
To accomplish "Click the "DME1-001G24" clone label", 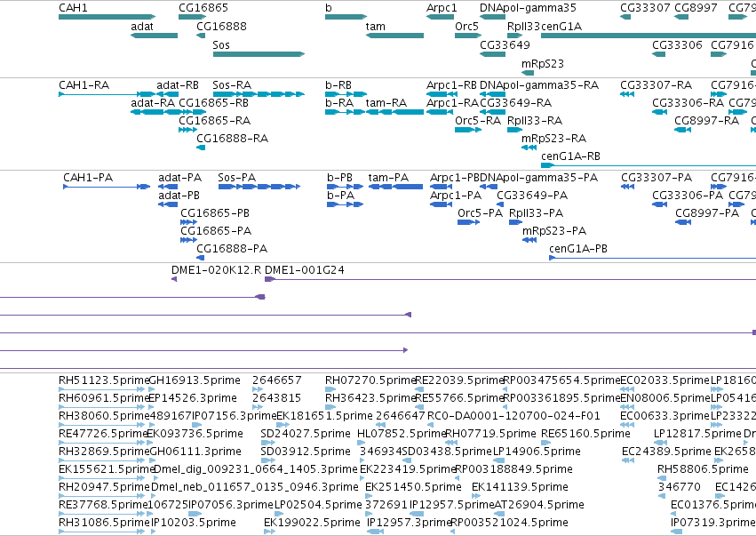I will [305, 270].
